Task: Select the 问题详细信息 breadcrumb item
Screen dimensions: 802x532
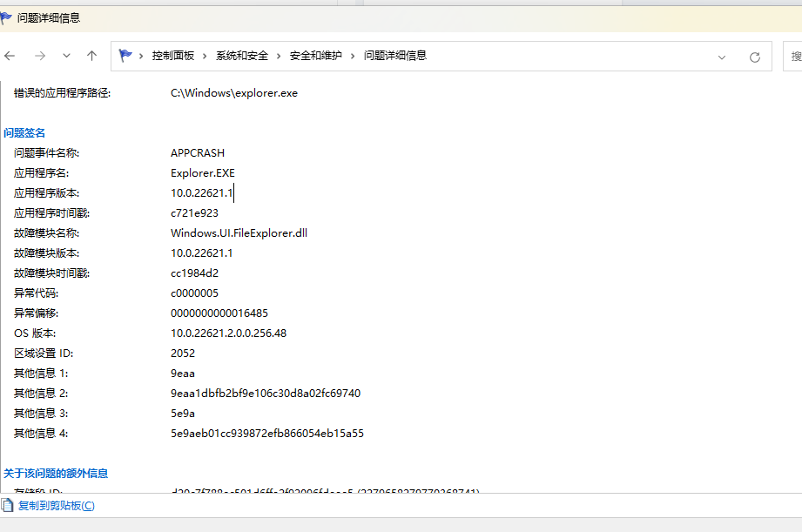Action: (394, 56)
